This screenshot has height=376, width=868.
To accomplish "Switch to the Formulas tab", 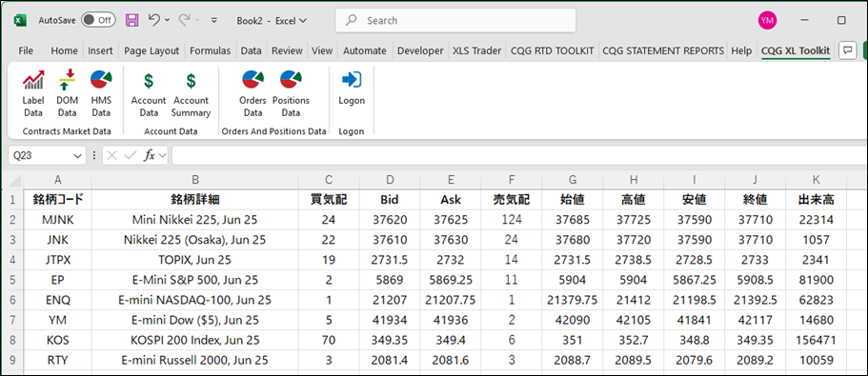I will click(x=210, y=50).
